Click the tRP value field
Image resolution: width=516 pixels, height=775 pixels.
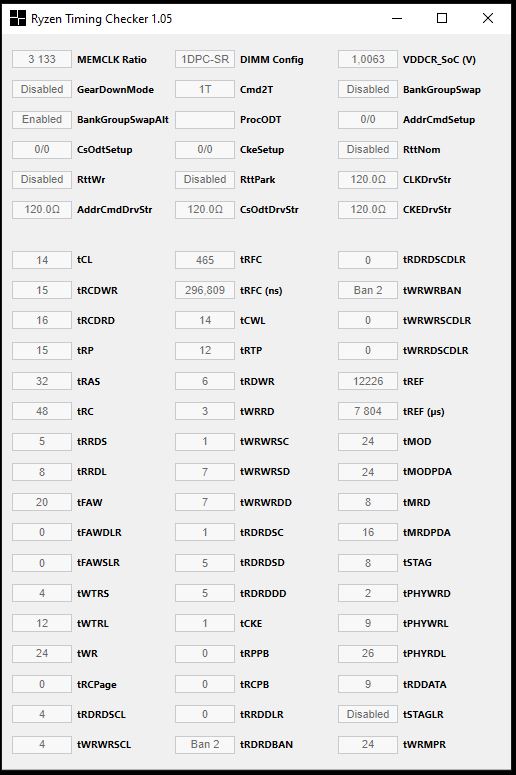click(x=42, y=350)
